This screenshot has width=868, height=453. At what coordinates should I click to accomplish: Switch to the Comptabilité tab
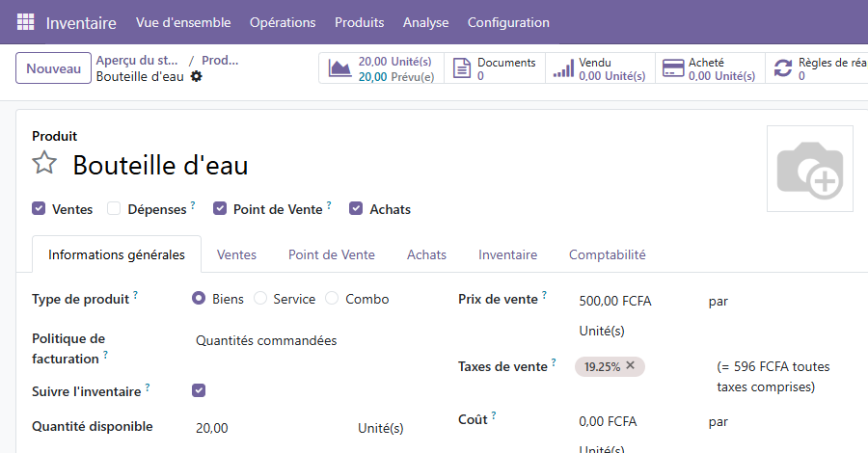click(x=608, y=254)
